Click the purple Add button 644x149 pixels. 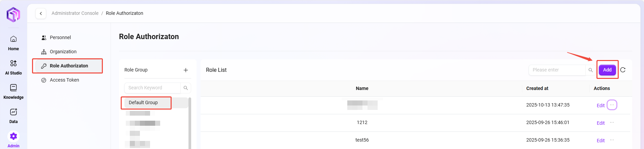click(x=607, y=70)
